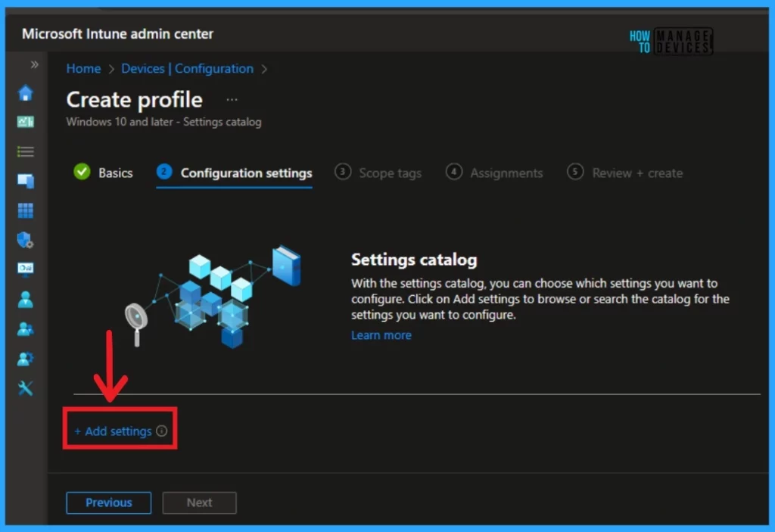Viewport: 775px width, 532px height.
Task: Click the Settings catalog heading
Action: click(414, 260)
